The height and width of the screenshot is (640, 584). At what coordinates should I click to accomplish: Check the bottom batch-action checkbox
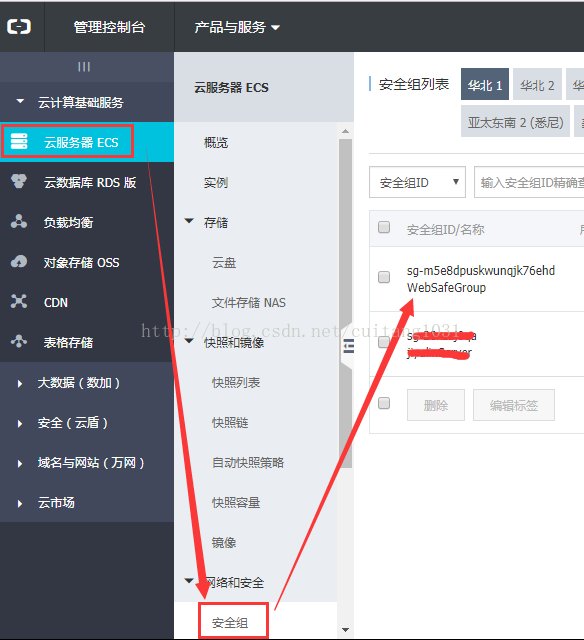[384, 403]
